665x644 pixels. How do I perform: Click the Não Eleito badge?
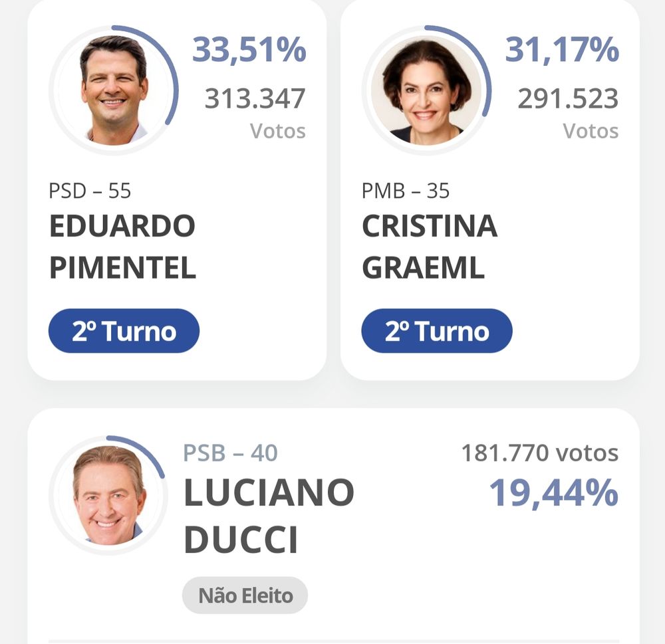tap(245, 595)
